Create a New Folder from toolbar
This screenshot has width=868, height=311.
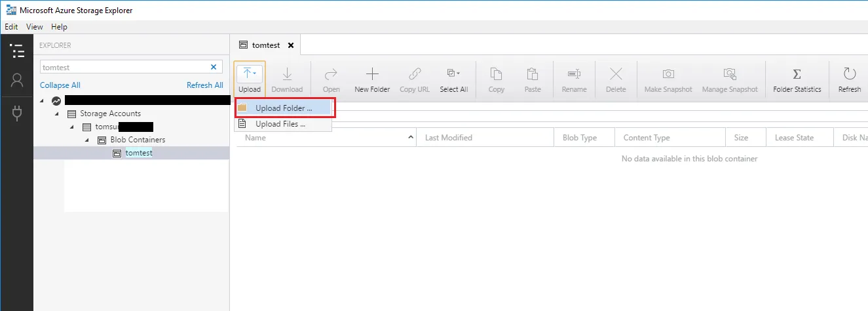372,79
